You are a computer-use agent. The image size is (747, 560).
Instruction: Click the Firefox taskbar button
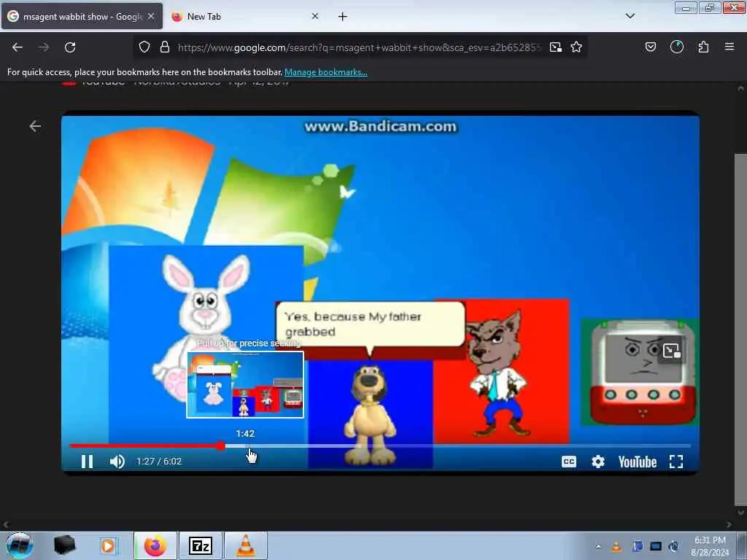click(155, 545)
